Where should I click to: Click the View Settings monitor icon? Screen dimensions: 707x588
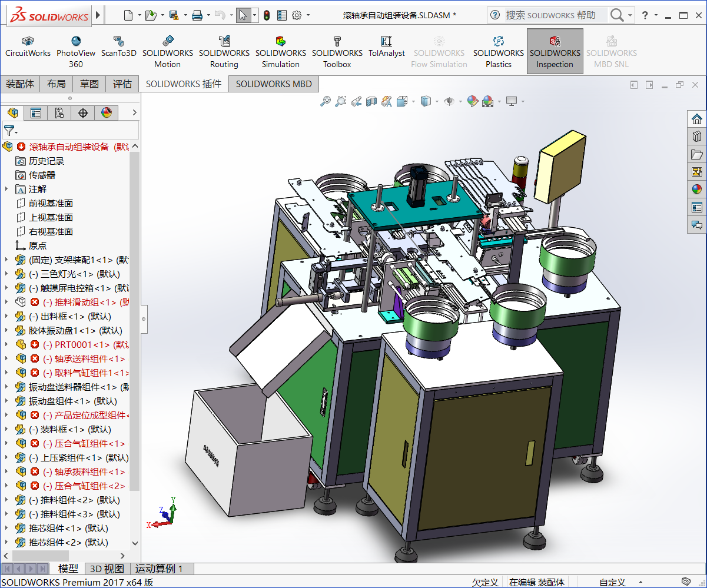[511, 101]
